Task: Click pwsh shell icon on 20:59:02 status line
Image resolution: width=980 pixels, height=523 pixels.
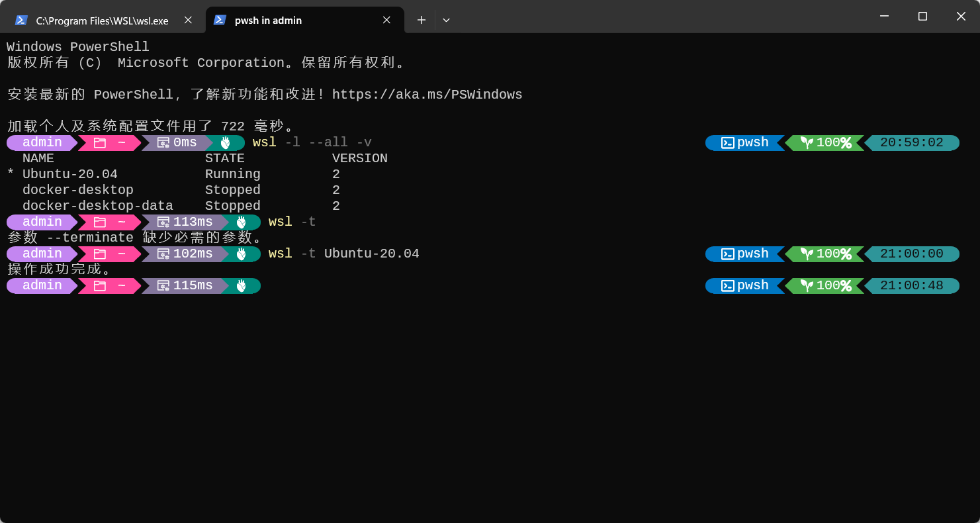Action: click(727, 143)
